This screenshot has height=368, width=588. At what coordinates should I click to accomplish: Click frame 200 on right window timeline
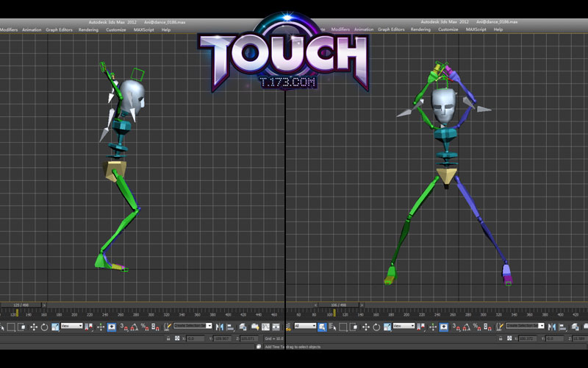[x=406, y=314]
